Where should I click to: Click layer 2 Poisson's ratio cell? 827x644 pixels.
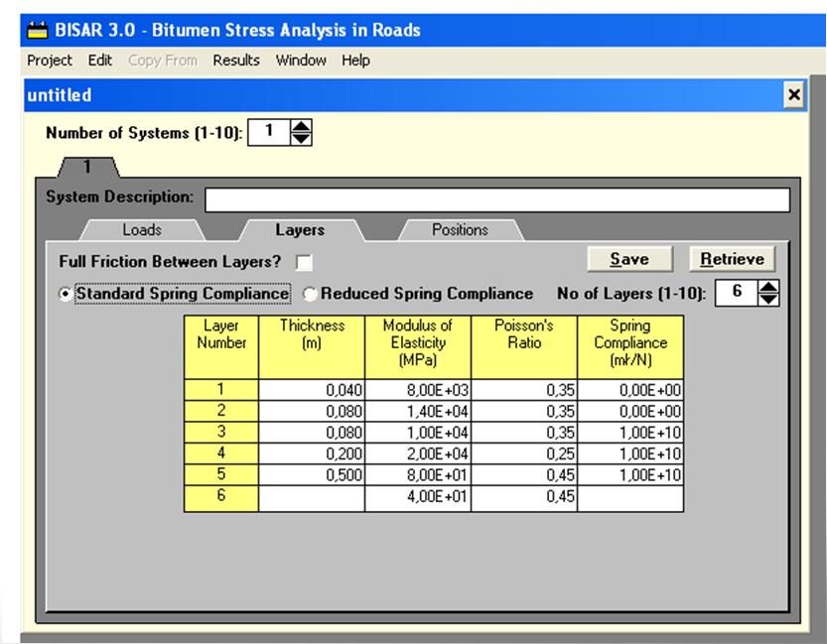click(x=524, y=411)
